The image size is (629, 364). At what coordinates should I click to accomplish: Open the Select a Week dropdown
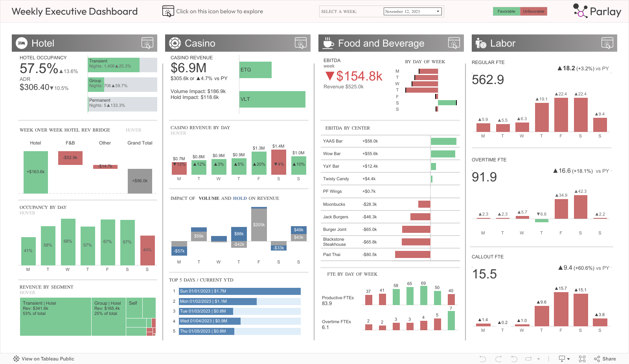coord(412,11)
